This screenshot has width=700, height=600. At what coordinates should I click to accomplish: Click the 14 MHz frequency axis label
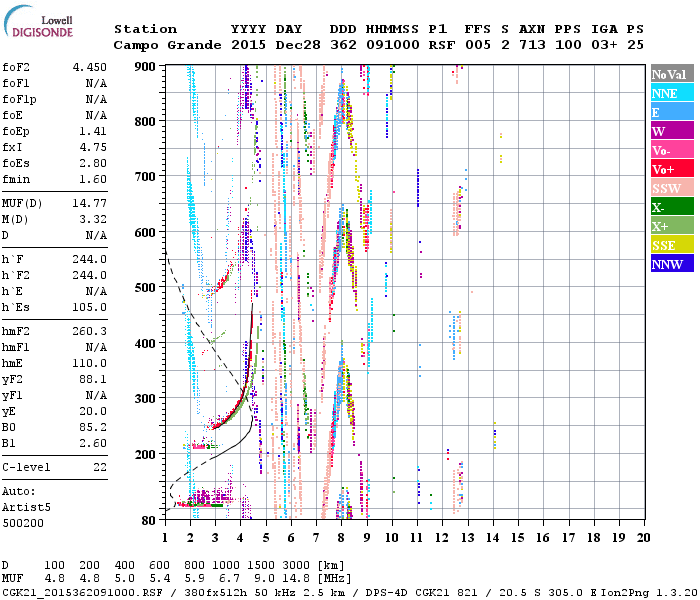[x=492, y=538]
